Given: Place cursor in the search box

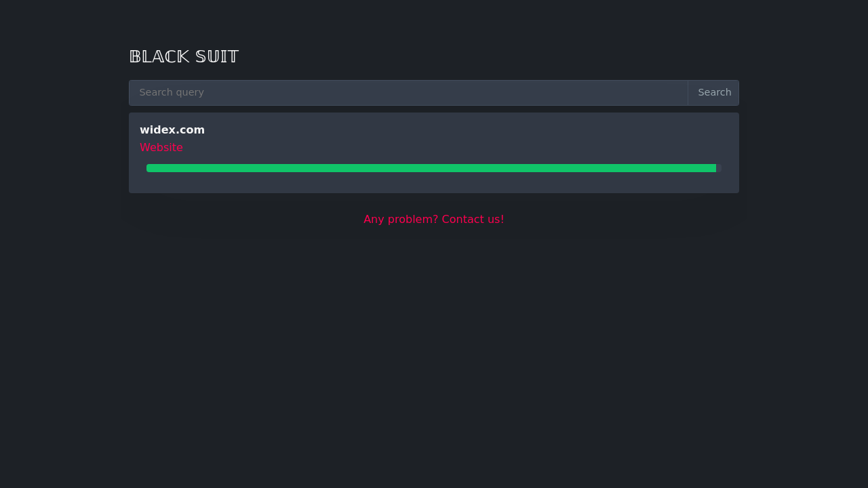Looking at the screenshot, I should tap(408, 93).
